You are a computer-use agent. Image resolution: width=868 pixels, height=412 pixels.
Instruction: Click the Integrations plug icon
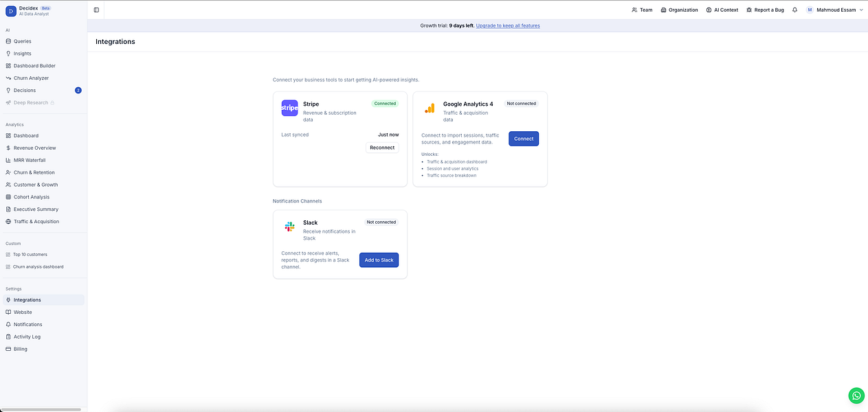point(8,300)
